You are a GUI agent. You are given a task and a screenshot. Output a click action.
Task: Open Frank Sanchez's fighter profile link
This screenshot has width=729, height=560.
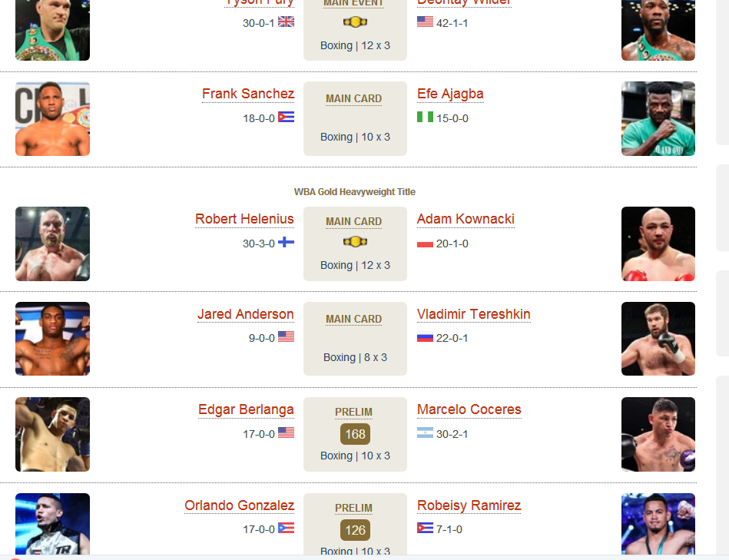tap(248, 94)
